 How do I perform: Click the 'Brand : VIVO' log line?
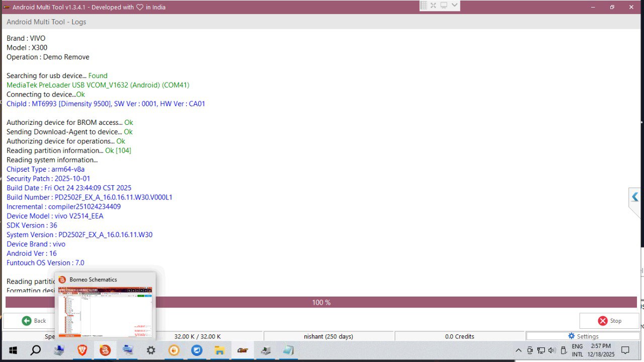(26, 38)
